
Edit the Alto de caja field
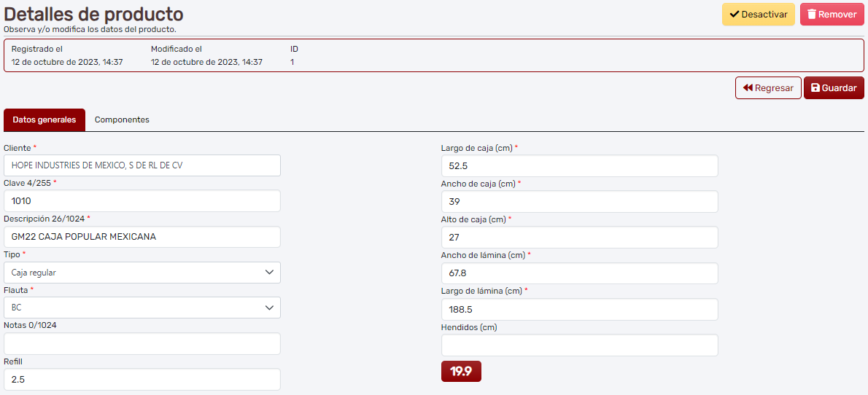(579, 237)
